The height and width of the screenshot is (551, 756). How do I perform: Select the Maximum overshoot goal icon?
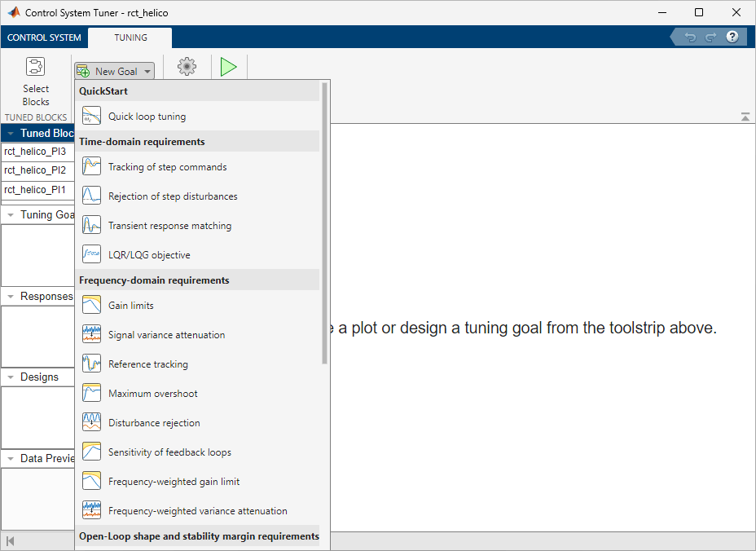91,394
